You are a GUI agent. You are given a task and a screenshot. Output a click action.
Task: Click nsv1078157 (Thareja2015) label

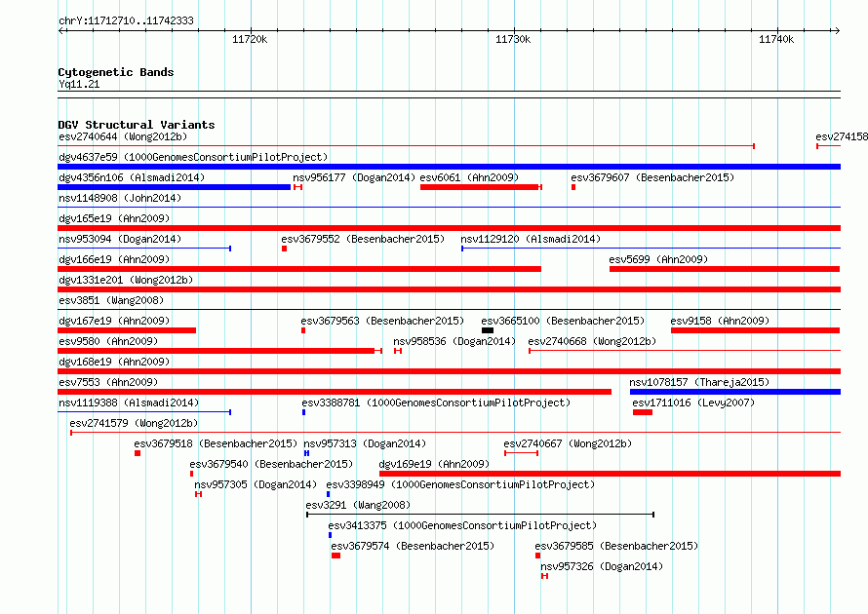(x=699, y=382)
